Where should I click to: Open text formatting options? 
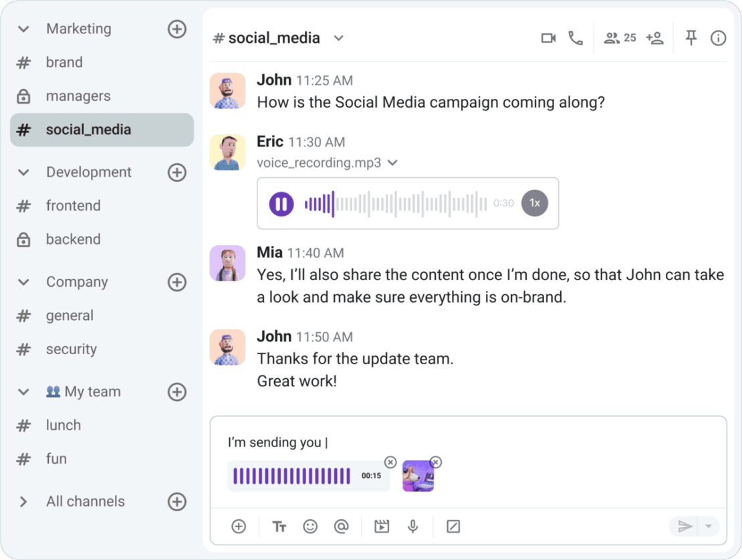pyautogui.click(x=279, y=526)
